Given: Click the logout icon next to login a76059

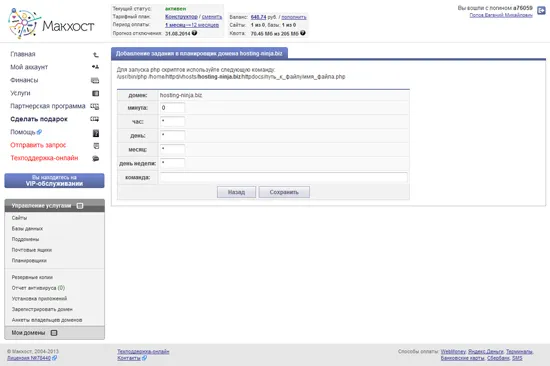Looking at the screenshot, I should tap(541, 11).
